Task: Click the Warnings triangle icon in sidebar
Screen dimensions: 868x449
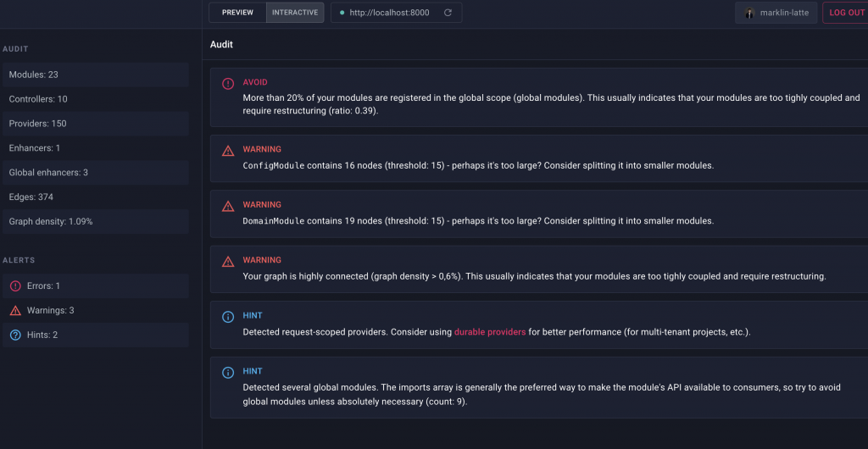Action: 15,311
